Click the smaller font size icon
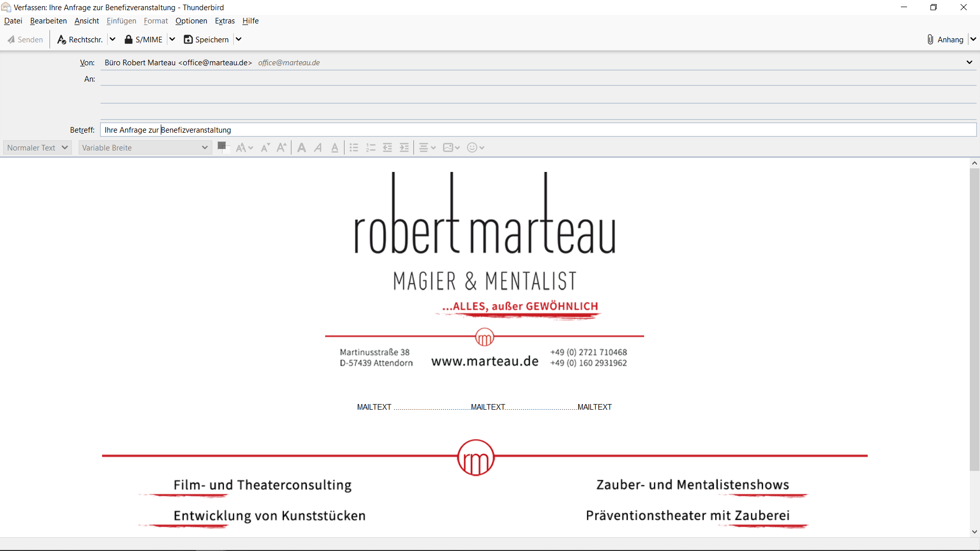Viewport: 980px width, 551px height. pyautogui.click(x=265, y=148)
